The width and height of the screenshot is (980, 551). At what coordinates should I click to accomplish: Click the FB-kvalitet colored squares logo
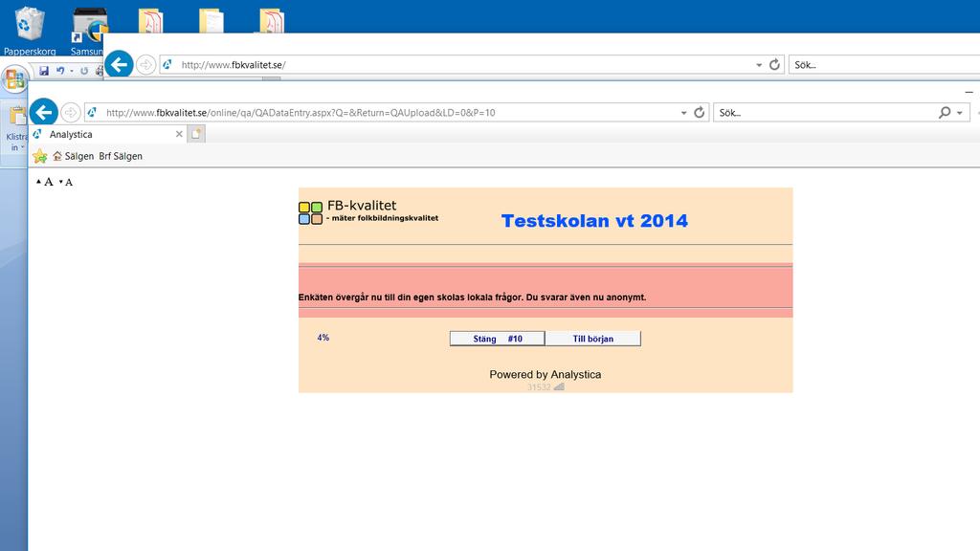tap(310, 213)
